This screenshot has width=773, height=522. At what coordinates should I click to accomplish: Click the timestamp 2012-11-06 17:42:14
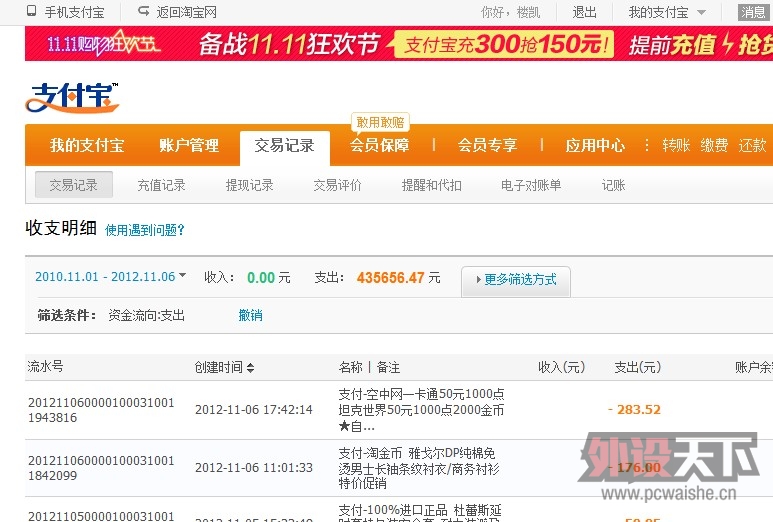pyautogui.click(x=254, y=410)
